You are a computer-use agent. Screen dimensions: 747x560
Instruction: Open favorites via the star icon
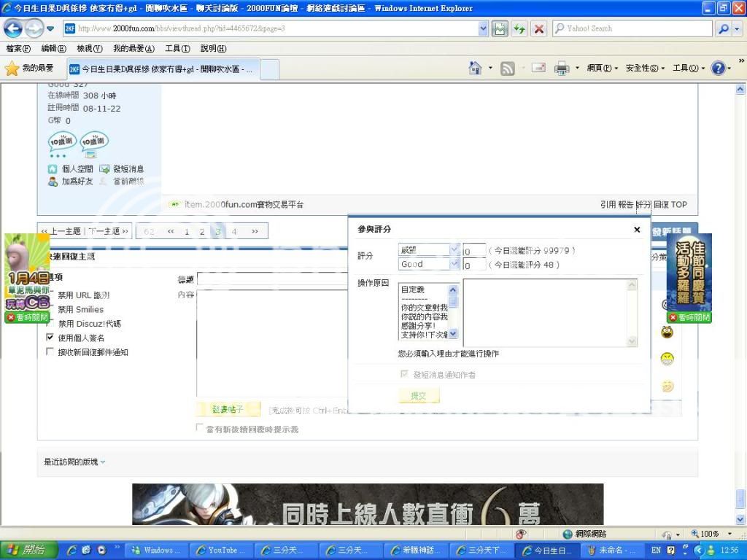point(12,68)
